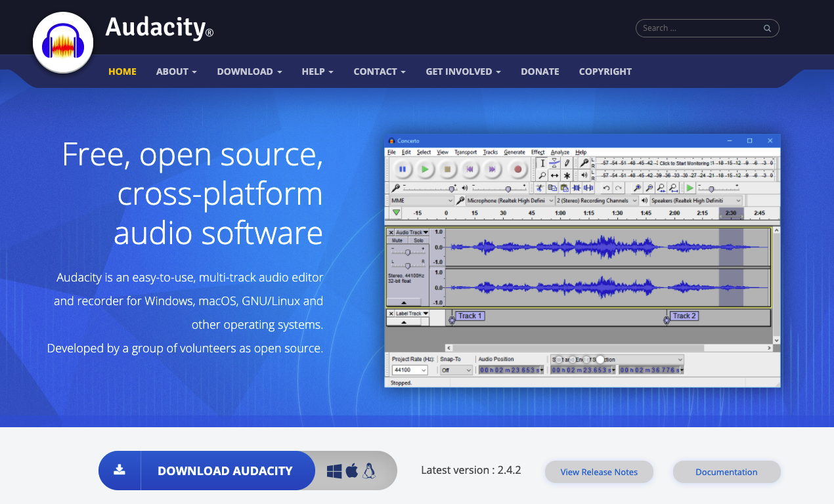This screenshot has width=834, height=504.
Task: Click the Pause button in the transport toolbar
Action: [403, 169]
